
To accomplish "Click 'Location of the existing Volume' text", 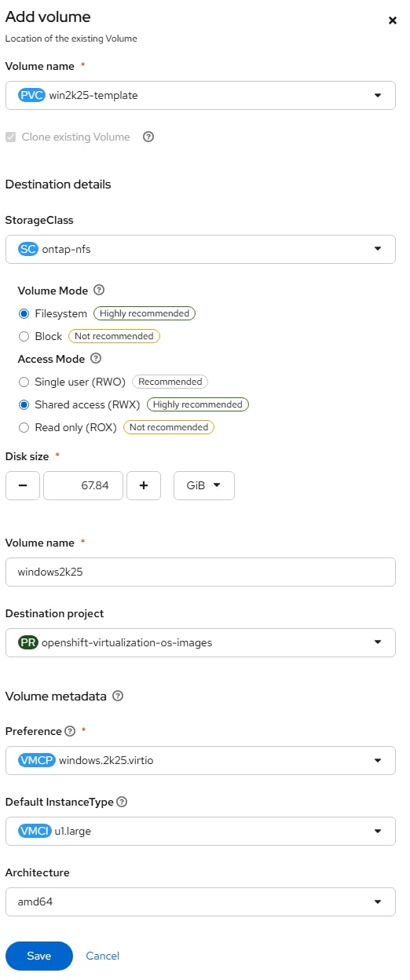I will (x=71, y=38).
